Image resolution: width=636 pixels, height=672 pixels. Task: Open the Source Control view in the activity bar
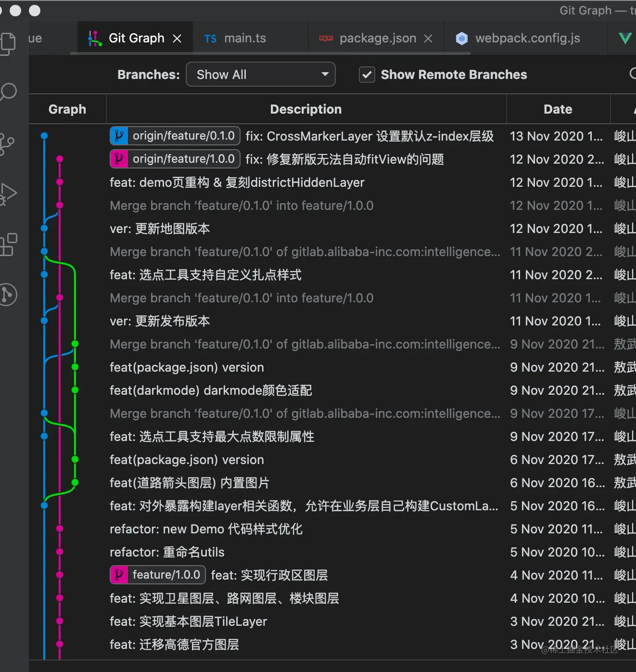[x=7, y=144]
